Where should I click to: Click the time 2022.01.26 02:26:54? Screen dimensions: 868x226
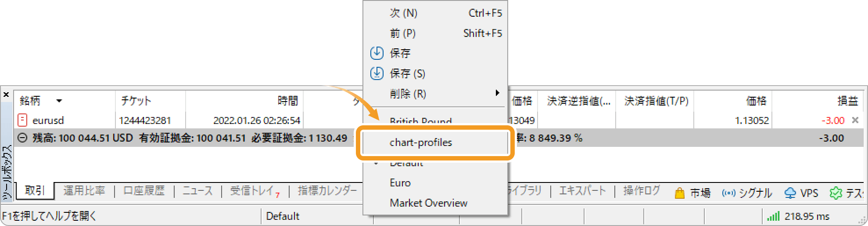coord(257,120)
